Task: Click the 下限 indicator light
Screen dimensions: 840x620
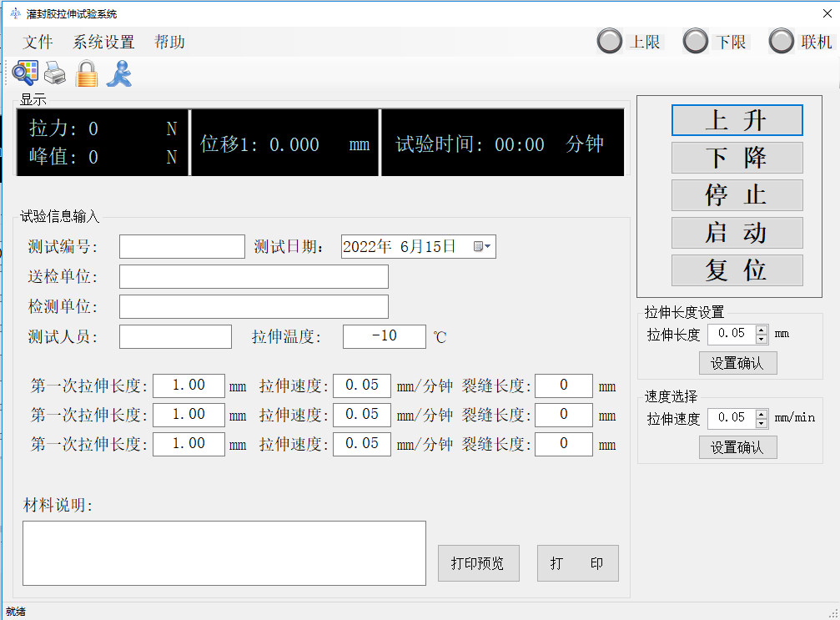Action: point(696,41)
